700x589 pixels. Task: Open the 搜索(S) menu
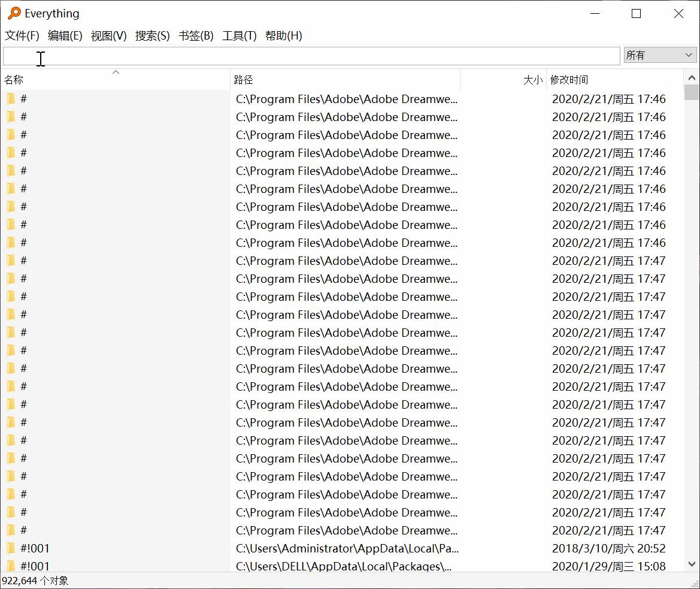(x=153, y=36)
